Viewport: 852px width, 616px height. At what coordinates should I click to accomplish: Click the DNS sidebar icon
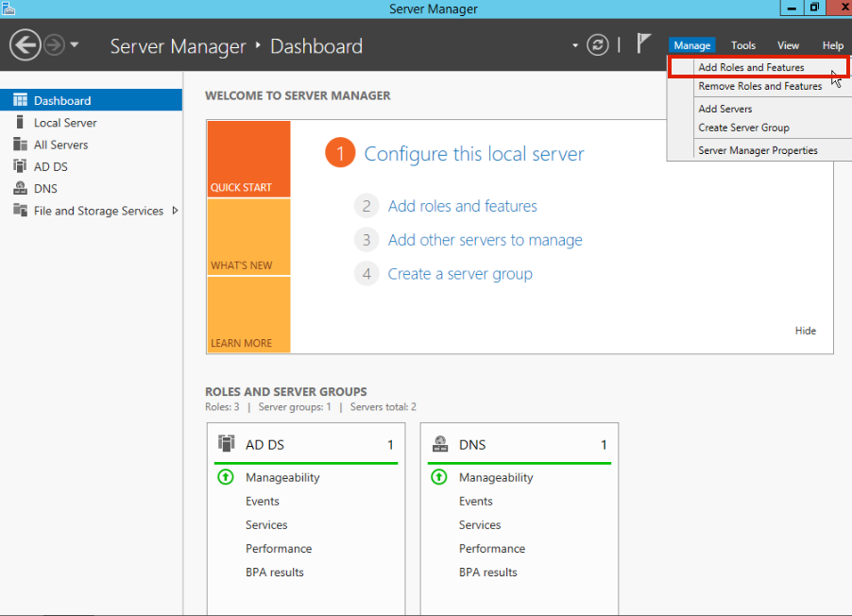tap(20, 188)
